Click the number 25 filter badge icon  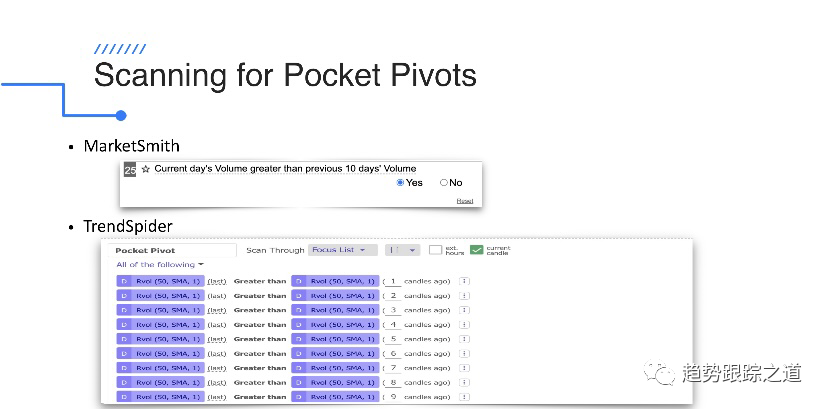point(129,170)
